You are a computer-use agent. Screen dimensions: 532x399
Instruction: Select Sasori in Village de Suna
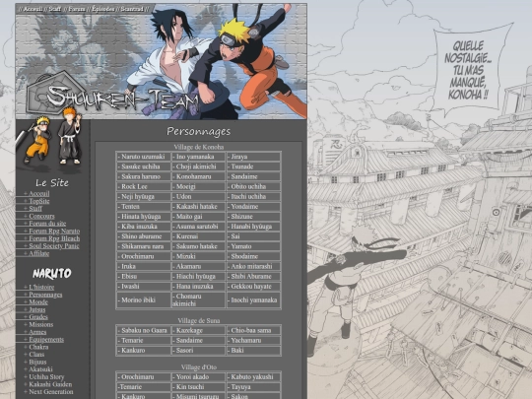click(198, 350)
